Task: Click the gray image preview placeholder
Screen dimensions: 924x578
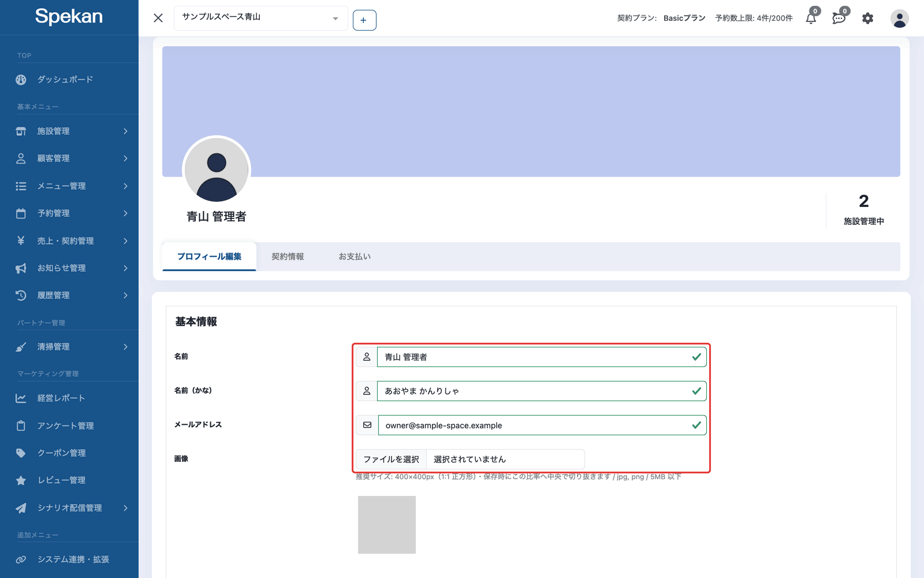Action: pos(387,525)
